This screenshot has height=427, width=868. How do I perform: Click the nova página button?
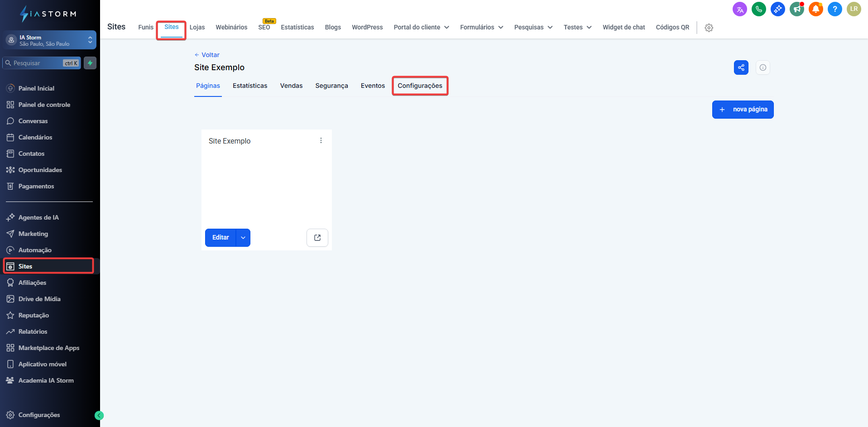pos(743,110)
